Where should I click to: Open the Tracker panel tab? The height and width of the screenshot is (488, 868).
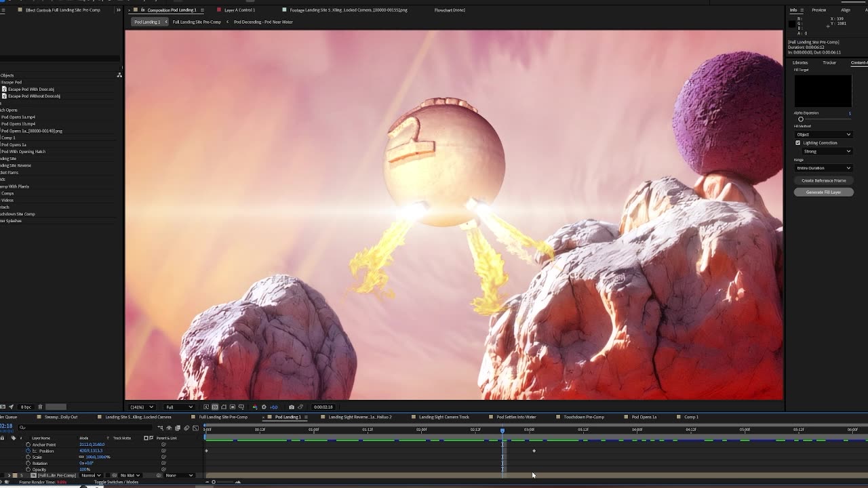tap(829, 62)
